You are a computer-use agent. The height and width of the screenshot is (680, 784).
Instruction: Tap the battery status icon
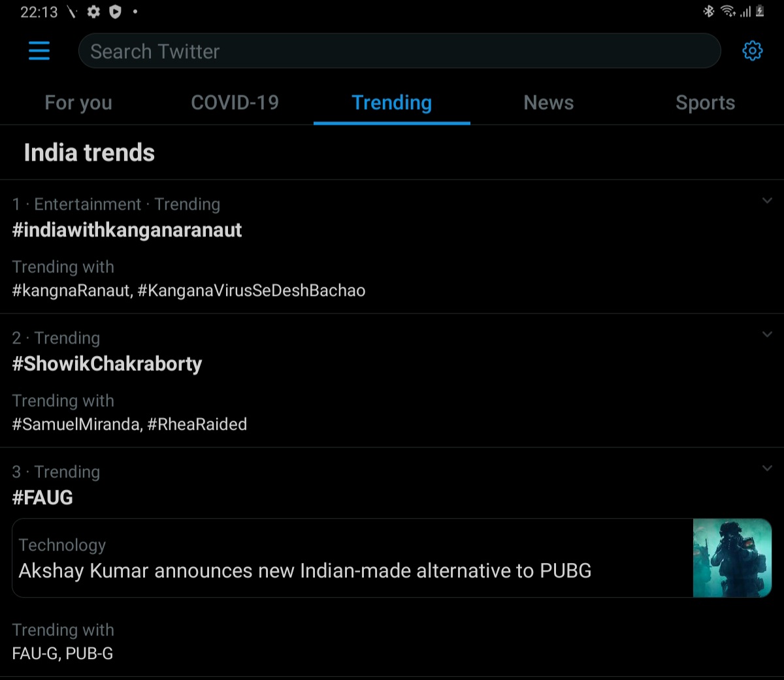(x=760, y=11)
